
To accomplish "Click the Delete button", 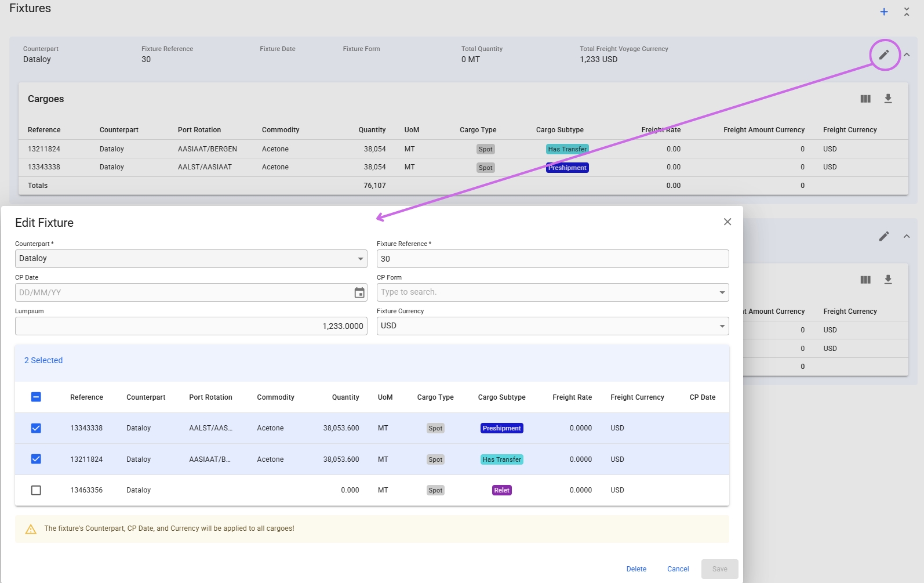I will click(x=636, y=569).
